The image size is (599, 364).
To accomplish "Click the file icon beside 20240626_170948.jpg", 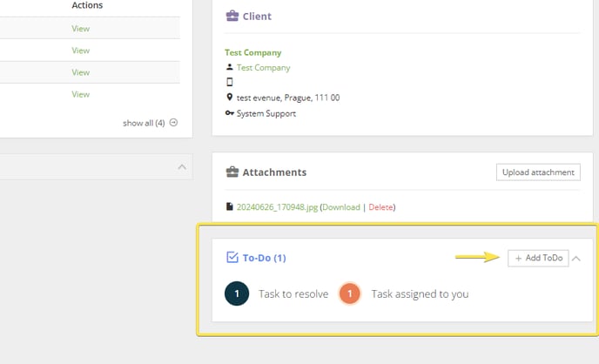I will click(x=229, y=206).
